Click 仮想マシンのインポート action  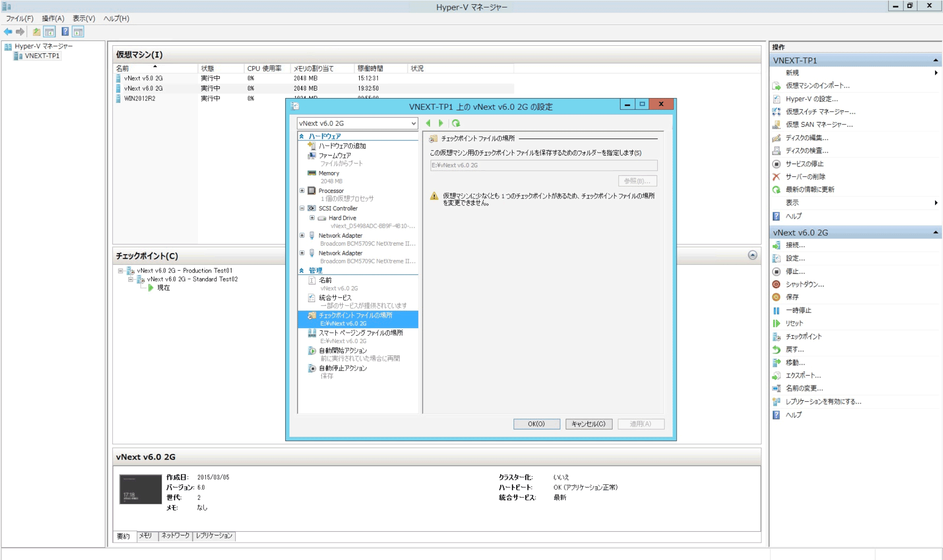click(817, 86)
